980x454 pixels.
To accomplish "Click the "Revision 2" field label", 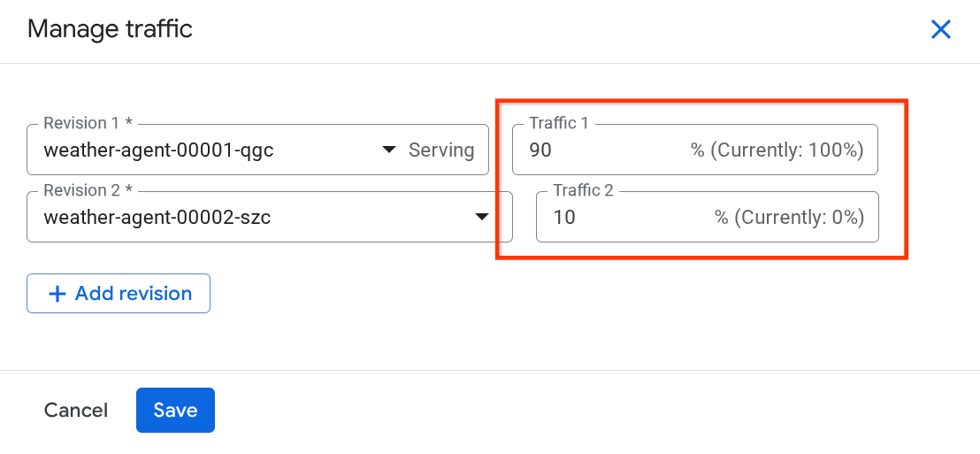I will [86, 190].
